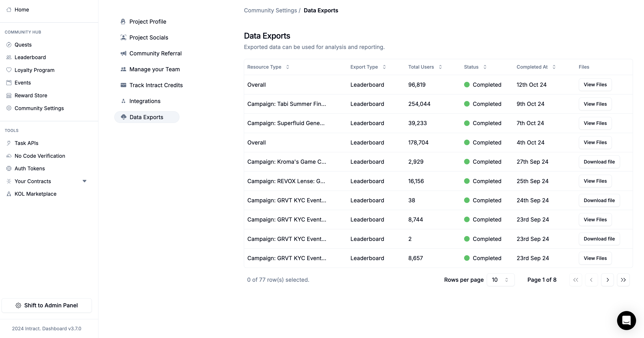Click the Track Intract Credits card icon
The width and height of the screenshot is (644, 338).
[x=123, y=85]
